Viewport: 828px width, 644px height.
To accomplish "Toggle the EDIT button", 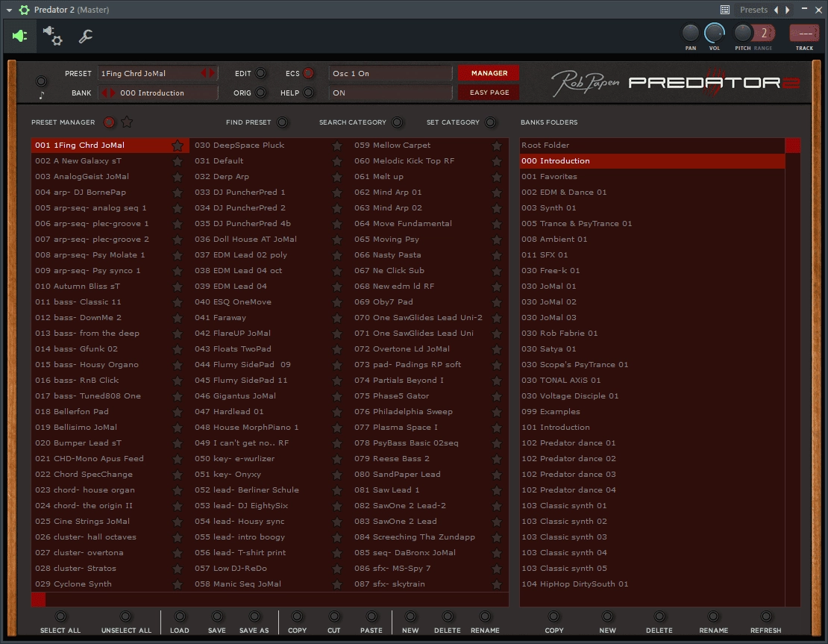I will tap(261, 73).
